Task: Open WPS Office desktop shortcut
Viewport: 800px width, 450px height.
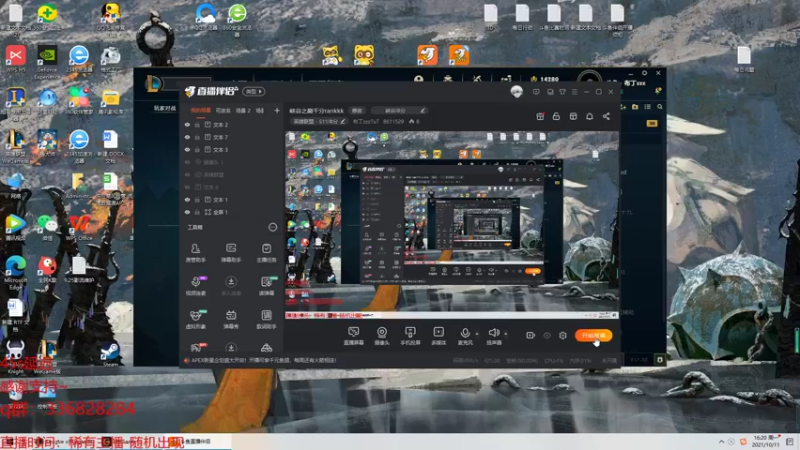Action: click(79, 228)
